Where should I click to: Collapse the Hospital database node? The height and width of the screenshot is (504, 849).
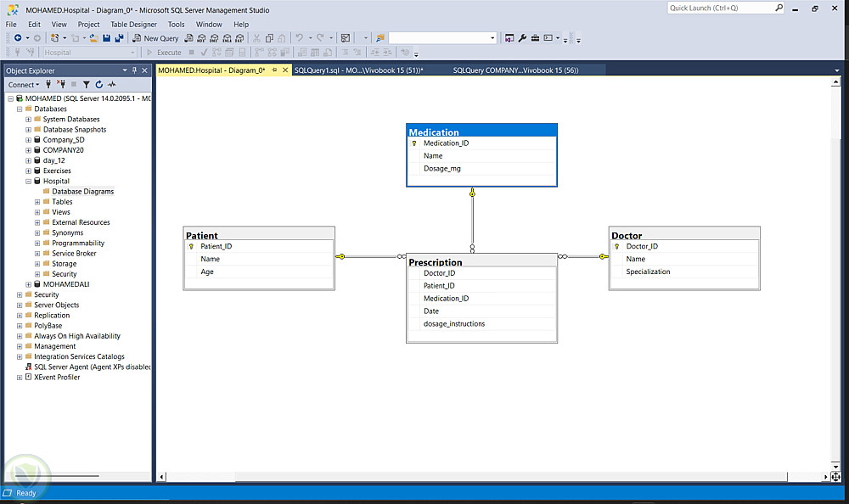pyautogui.click(x=28, y=182)
